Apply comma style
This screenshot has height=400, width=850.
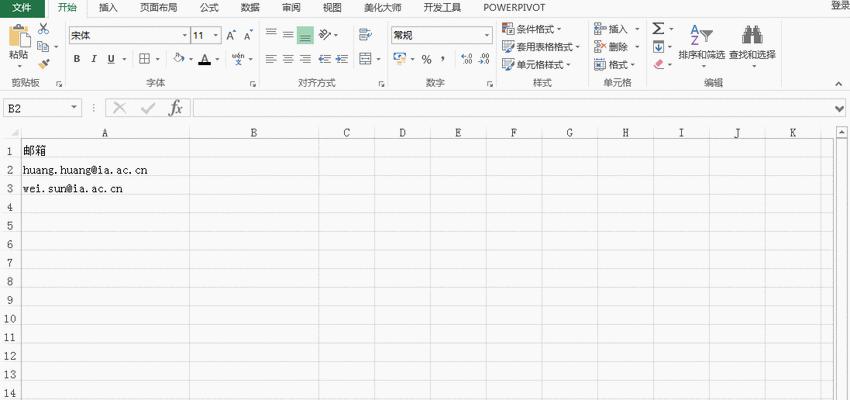(x=443, y=59)
